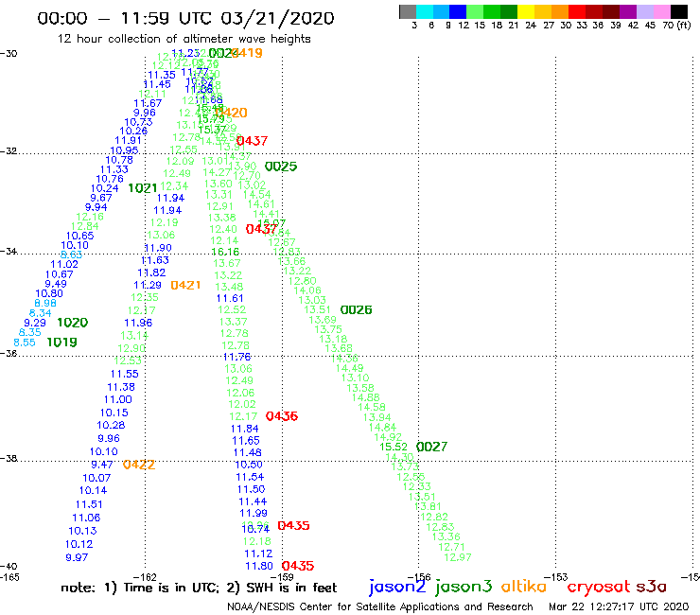This screenshot has width=700, height=615.
Task: Click the note about UTC time and SWH feet
Action: (x=199, y=588)
